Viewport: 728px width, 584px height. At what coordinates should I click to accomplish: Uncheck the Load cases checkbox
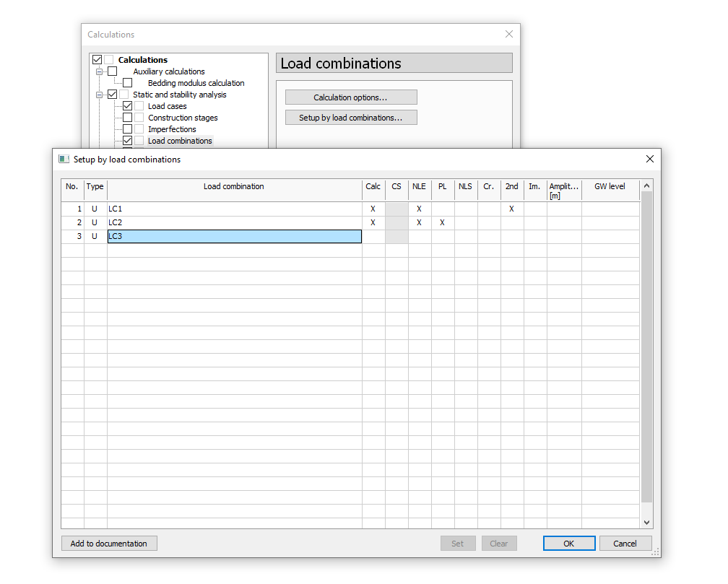coord(128,106)
